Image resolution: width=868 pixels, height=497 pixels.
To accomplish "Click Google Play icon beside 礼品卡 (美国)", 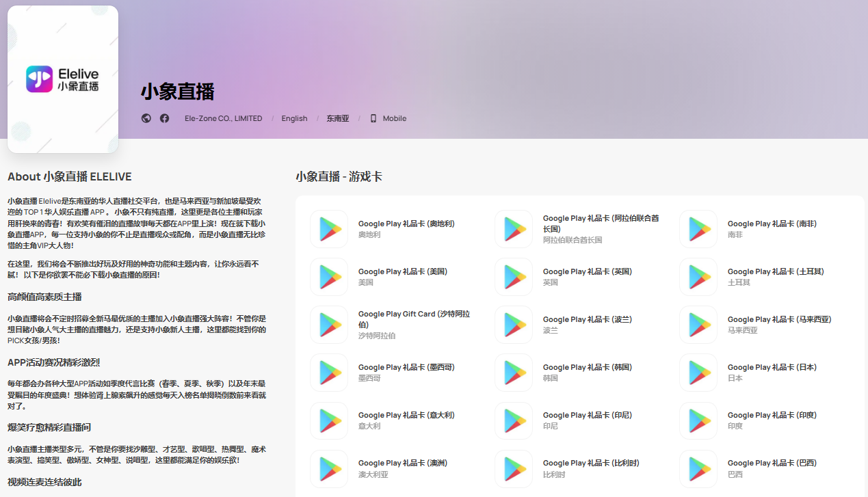I will pyautogui.click(x=329, y=277).
